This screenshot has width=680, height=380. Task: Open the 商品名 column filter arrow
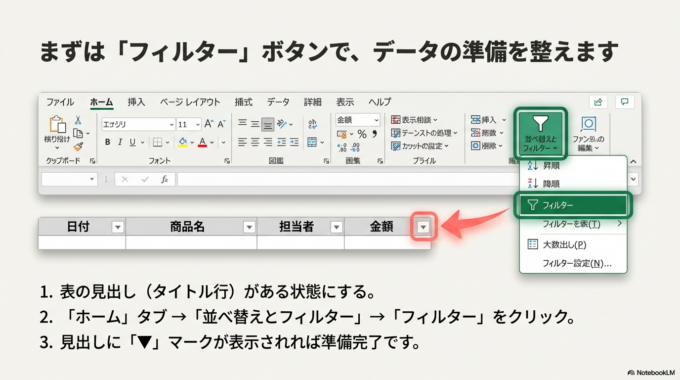(x=249, y=227)
